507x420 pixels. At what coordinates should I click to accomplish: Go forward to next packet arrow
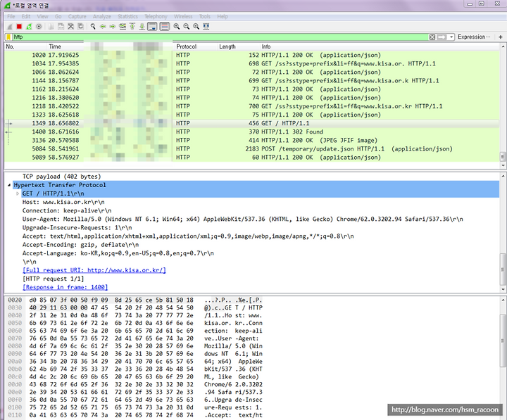pyautogui.click(x=112, y=27)
